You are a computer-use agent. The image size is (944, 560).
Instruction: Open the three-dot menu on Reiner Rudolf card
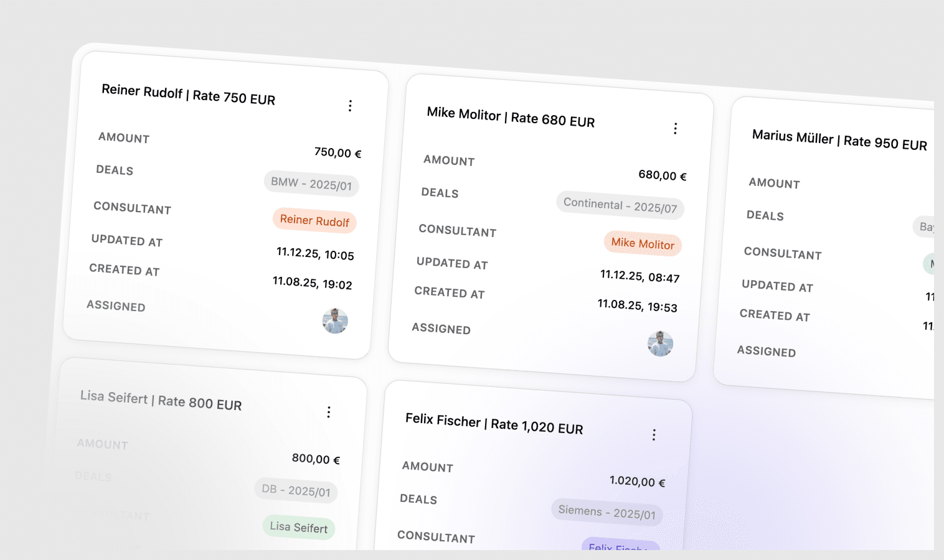pyautogui.click(x=350, y=106)
